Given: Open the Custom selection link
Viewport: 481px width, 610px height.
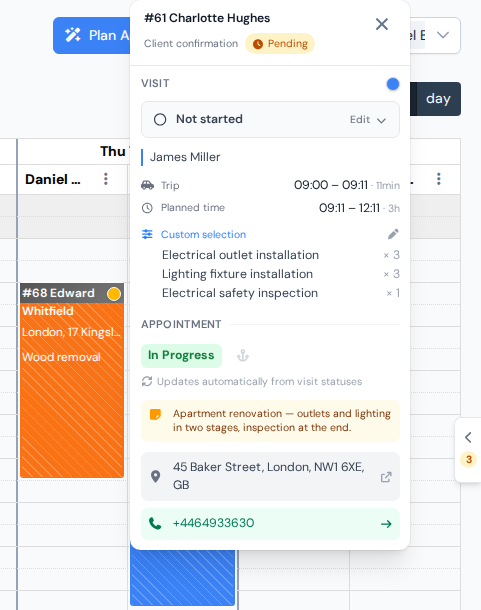Looking at the screenshot, I should coord(204,235).
